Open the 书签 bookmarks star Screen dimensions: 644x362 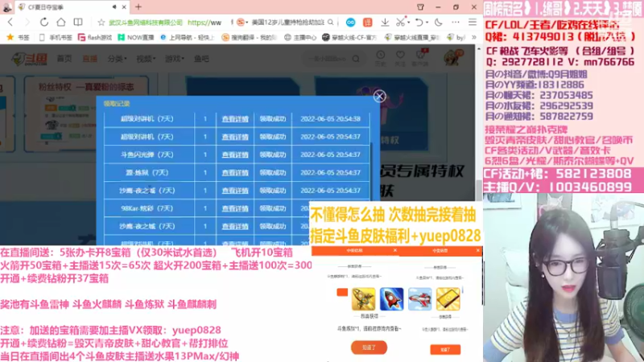tap(18, 37)
